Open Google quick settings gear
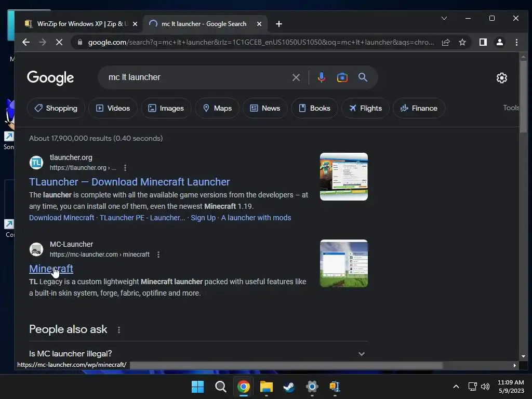This screenshot has height=399, width=532. (501, 78)
